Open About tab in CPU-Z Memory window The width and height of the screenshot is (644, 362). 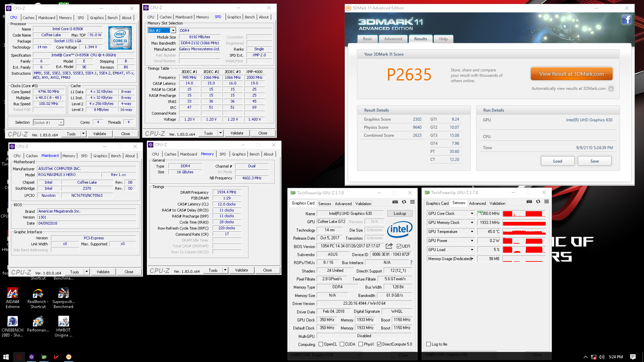[269, 154]
